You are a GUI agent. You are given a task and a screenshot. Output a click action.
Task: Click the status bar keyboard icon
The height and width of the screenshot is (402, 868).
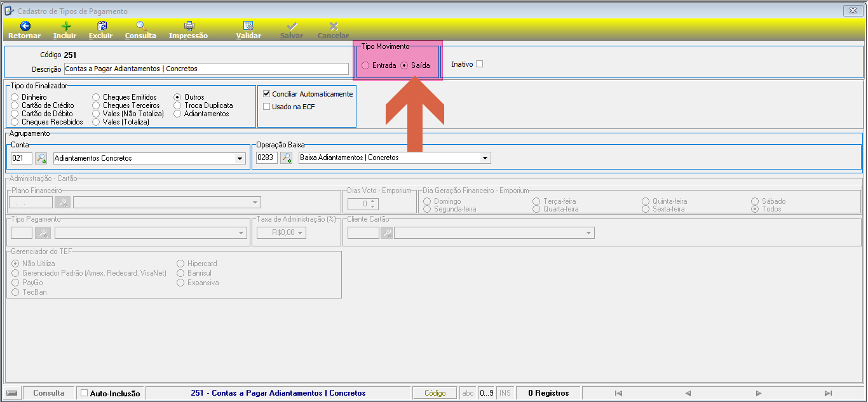pyautogui.click(x=13, y=393)
